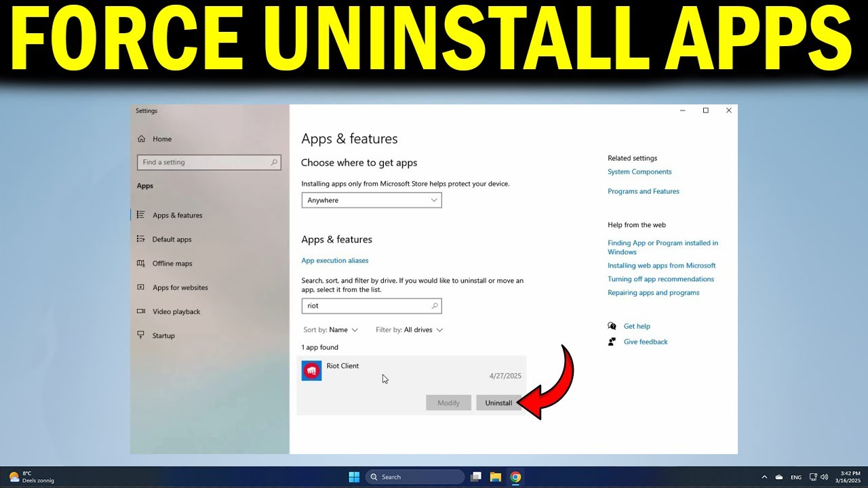868x488 pixels.
Task: Go to Video playback in the sidebar
Action: click(176, 312)
